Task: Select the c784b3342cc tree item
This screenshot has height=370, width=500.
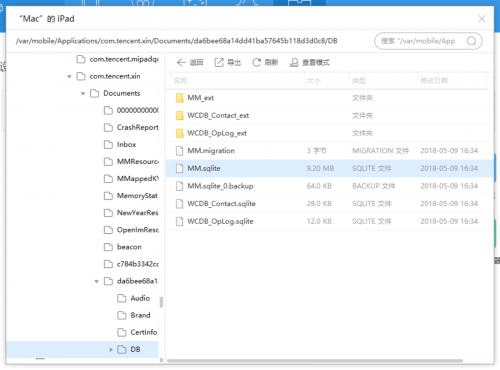Action: point(138,264)
